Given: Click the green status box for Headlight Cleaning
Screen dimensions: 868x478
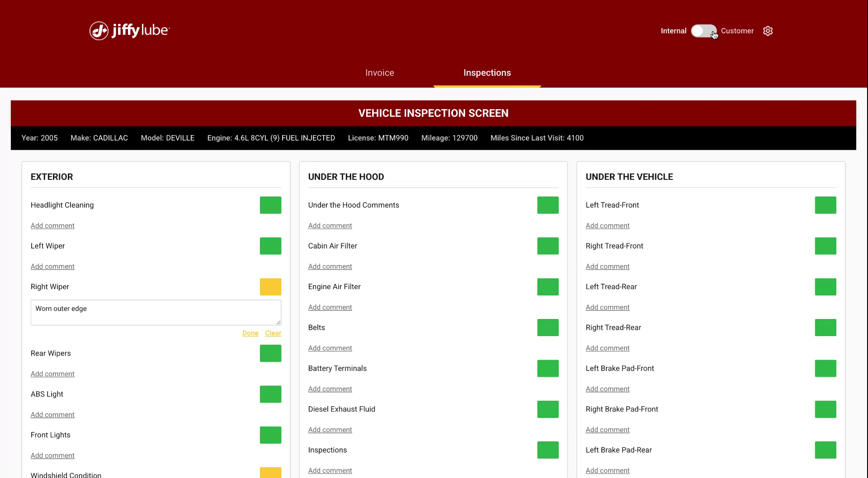Looking at the screenshot, I should click(270, 205).
